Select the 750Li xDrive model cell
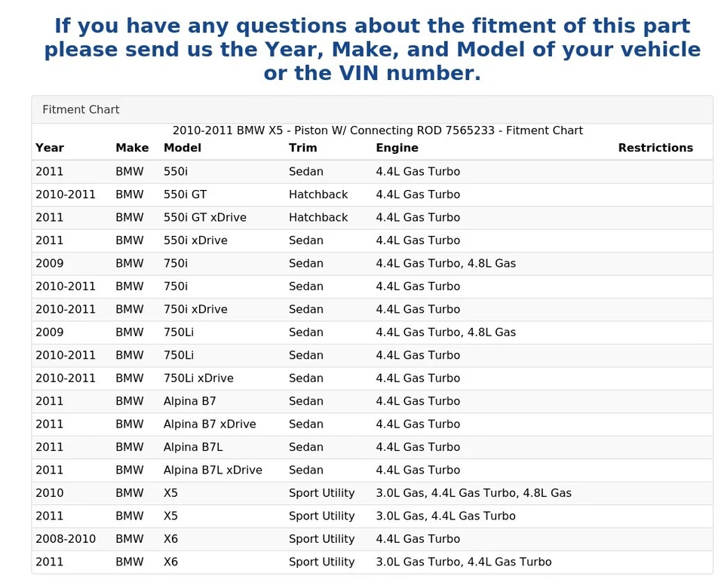This screenshot has height=588, width=724. pyautogui.click(x=198, y=378)
